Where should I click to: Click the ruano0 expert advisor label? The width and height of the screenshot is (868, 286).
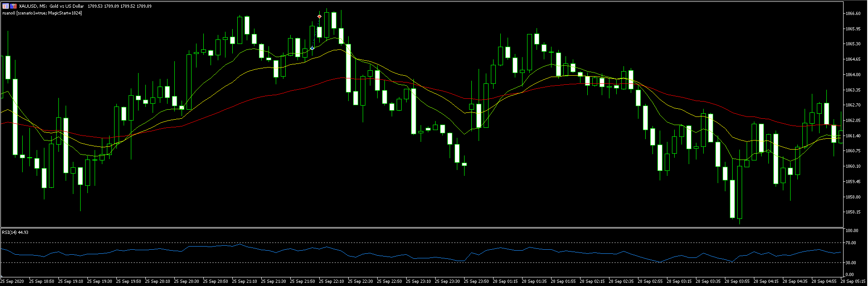coord(42,13)
